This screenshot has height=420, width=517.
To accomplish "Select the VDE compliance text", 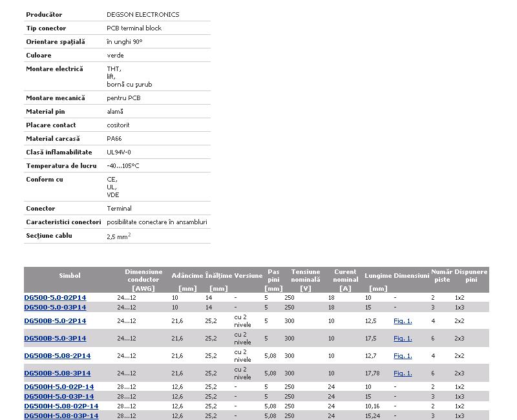I will tap(112, 195).
